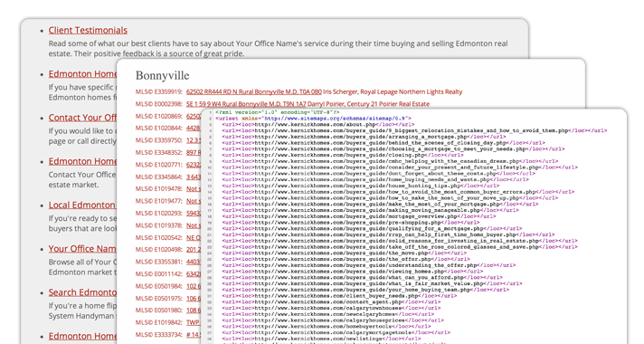Click the MLS© E1019477 label
The image size is (644, 344).
click(159, 201)
